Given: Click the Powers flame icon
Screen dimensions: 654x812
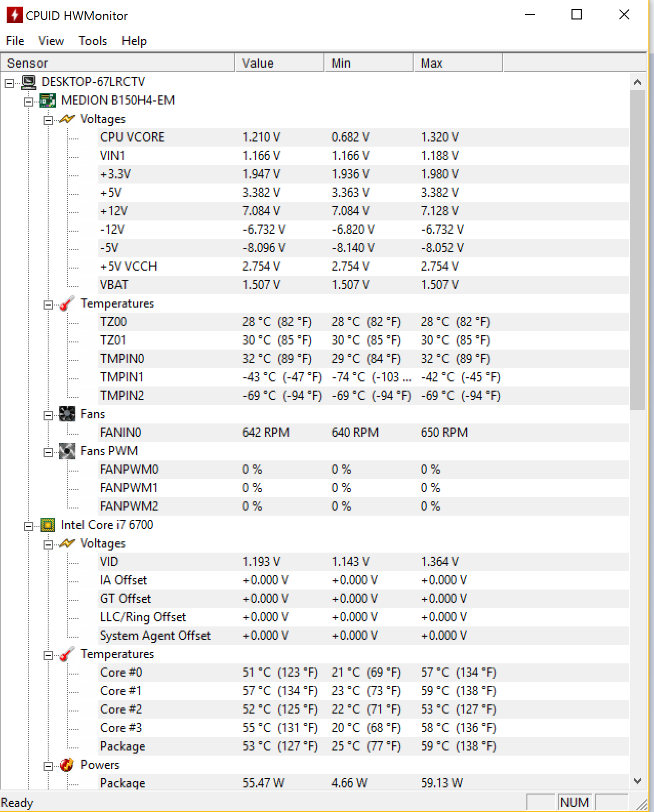Looking at the screenshot, I should point(67,765).
